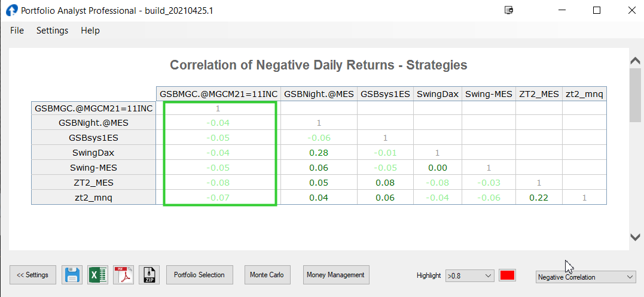644x297 pixels.
Task: Open the File menu
Action: pos(17,31)
